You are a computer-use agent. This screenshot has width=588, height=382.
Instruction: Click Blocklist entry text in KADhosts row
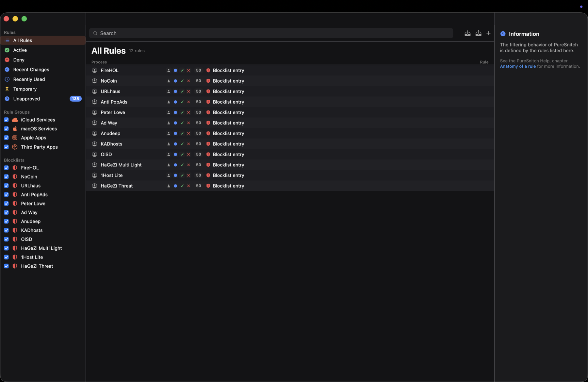pos(228,144)
